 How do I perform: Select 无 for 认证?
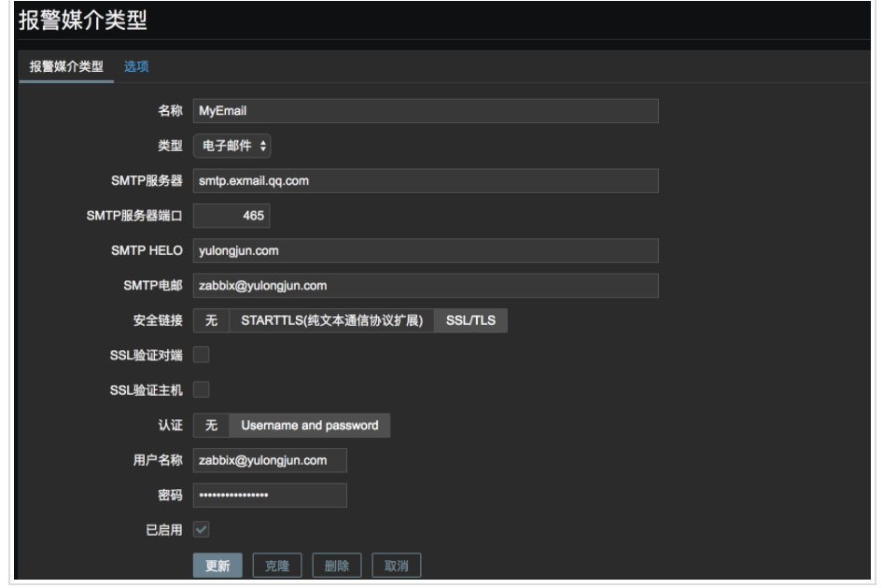click(211, 426)
